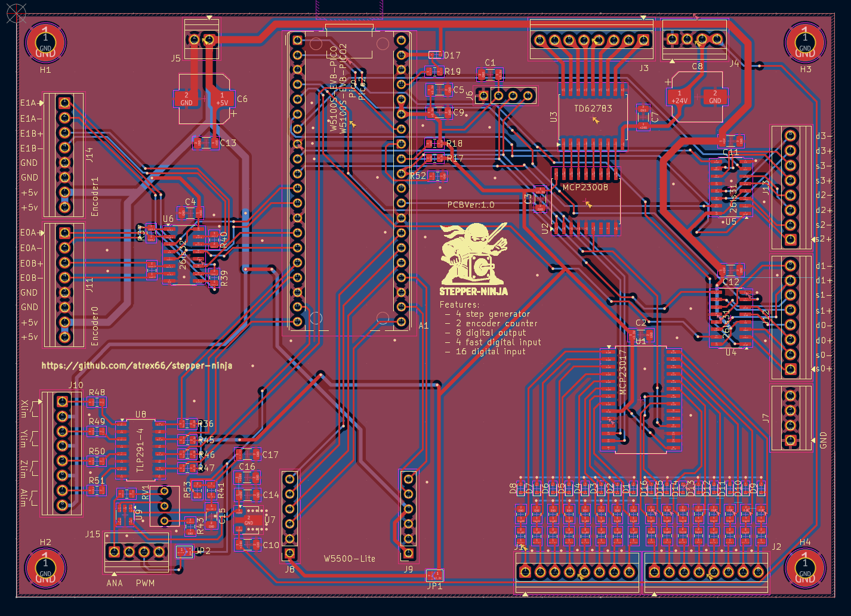Click the Encoder0 silkscreen text
The image size is (851, 616).
click(x=95, y=326)
